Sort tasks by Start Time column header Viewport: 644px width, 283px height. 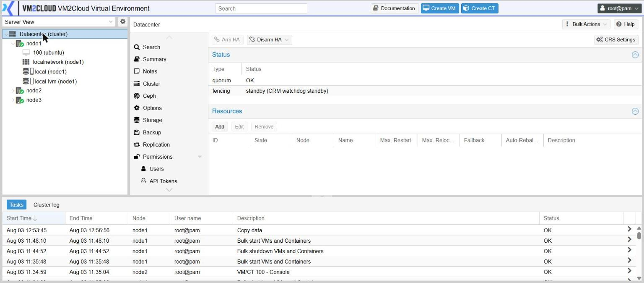34,218
